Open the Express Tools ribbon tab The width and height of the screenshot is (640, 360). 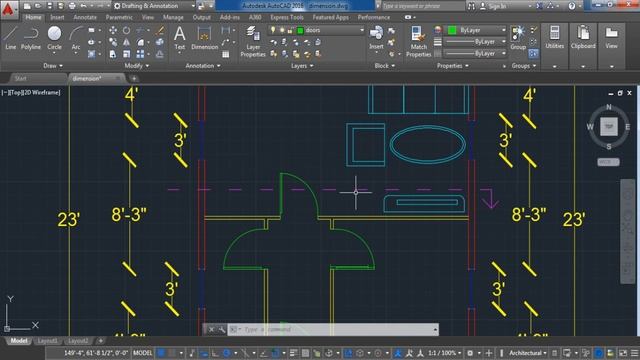click(x=287, y=18)
